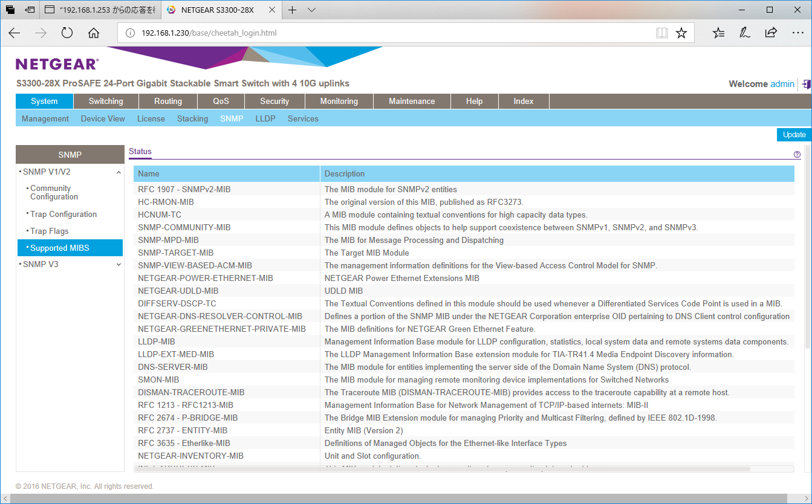
Task: Select the License submenu
Action: tap(151, 118)
